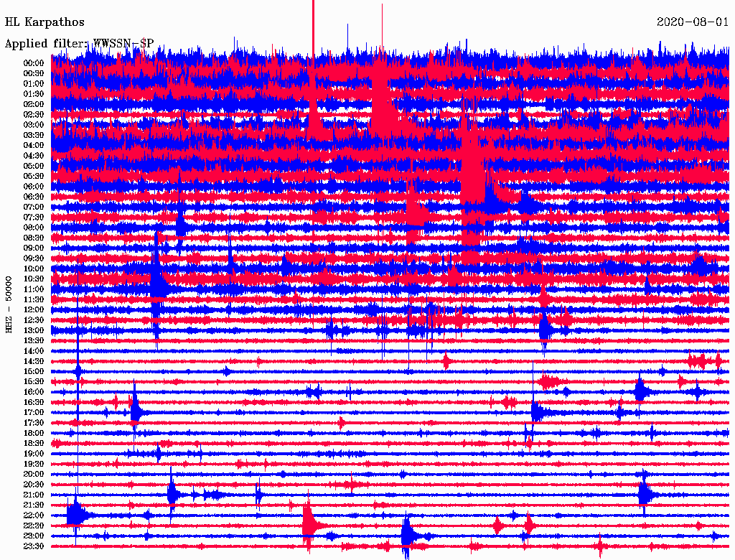Click the 05:00 time label
Image resolution: width=735 pixels, height=560 pixels.
coord(34,166)
